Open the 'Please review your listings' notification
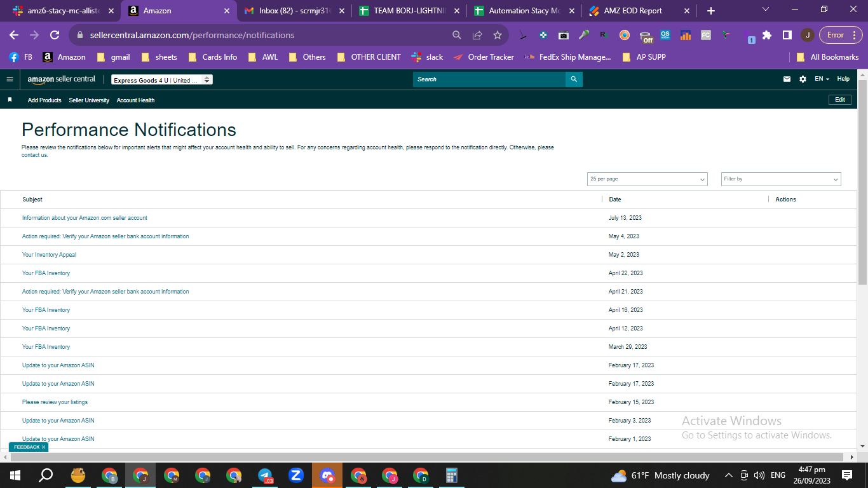Image resolution: width=868 pixels, height=488 pixels. [x=55, y=402]
